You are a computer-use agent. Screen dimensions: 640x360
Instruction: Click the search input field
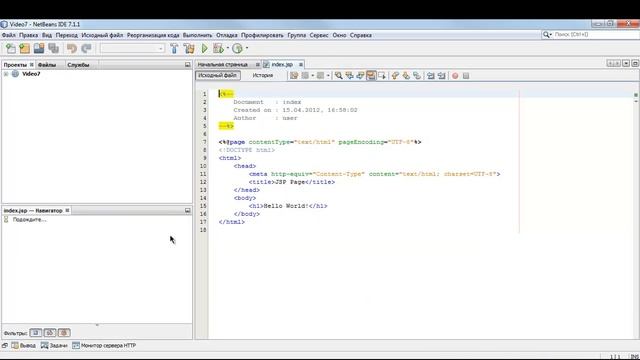[595, 35]
